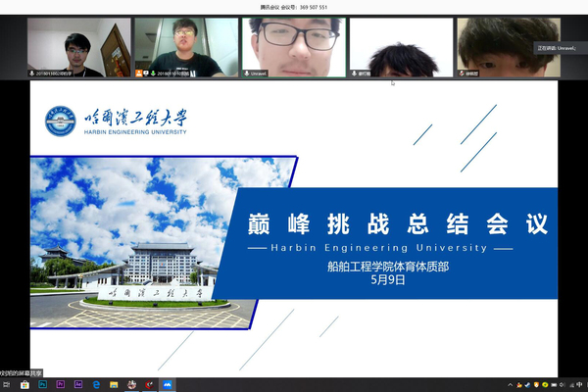
Task: Select the fifth participant's video tile
Action: (508, 45)
